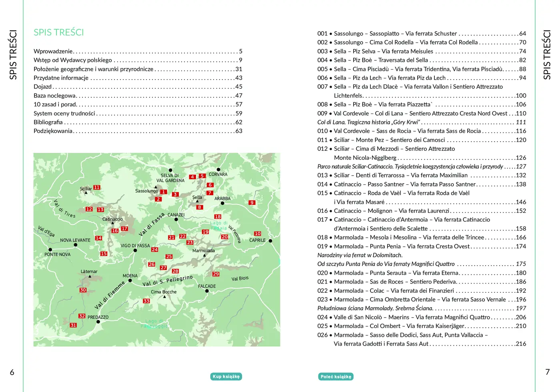This screenshot has width=560, height=392.
Task: Click map marker 8 below Sella
Action: point(199,207)
